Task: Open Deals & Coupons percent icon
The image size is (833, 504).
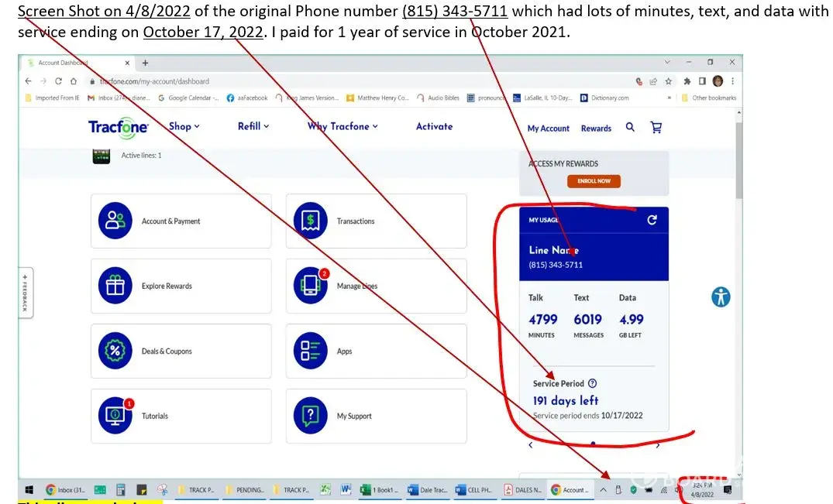Action: click(115, 351)
